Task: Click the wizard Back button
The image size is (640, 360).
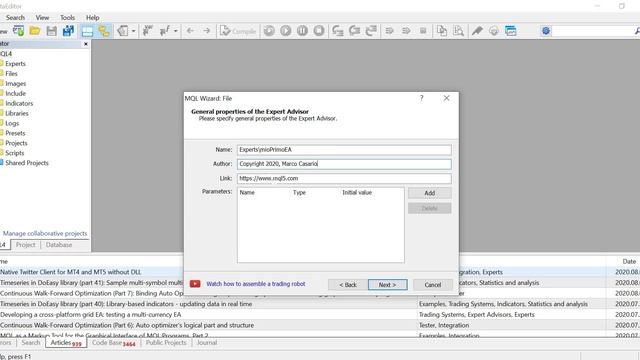Action: coord(348,284)
